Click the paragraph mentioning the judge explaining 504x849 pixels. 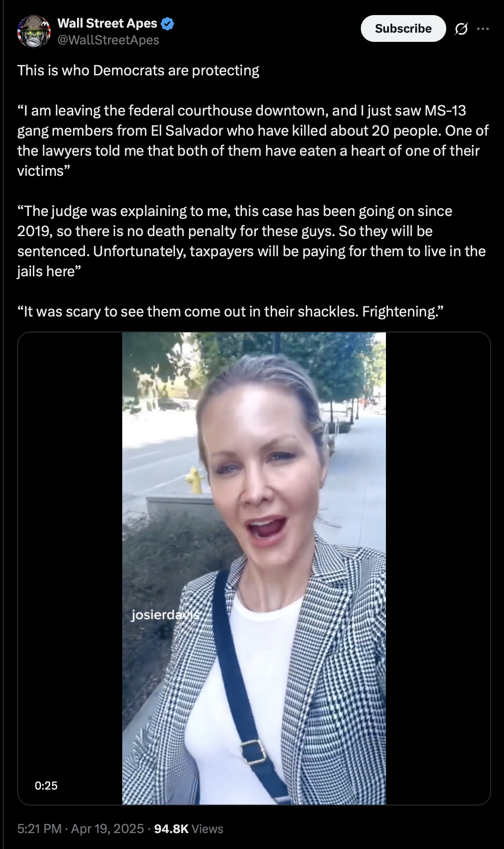pos(251,241)
